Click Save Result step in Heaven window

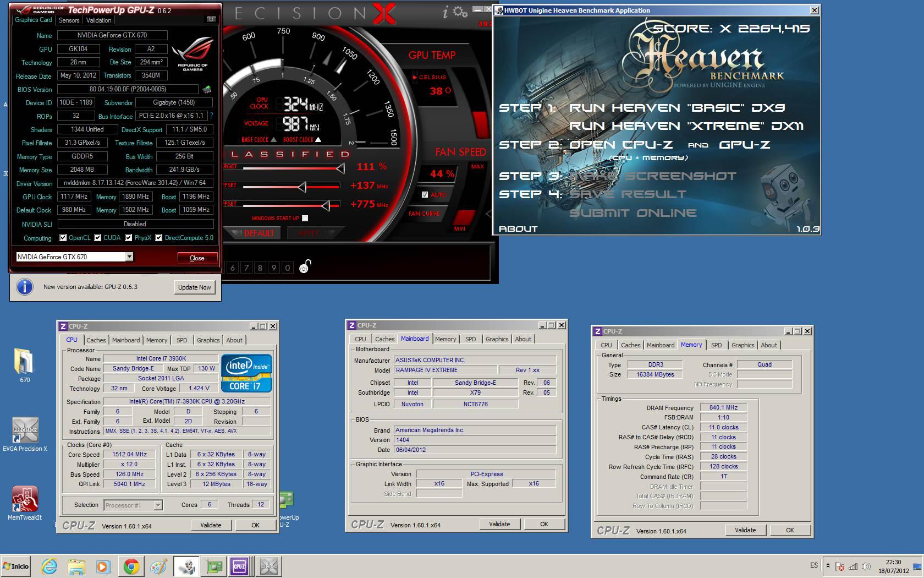(628, 194)
